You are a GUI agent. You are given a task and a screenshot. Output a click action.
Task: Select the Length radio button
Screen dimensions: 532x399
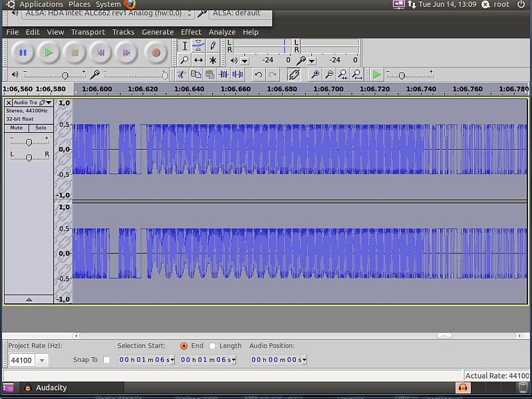pyautogui.click(x=212, y=346)
